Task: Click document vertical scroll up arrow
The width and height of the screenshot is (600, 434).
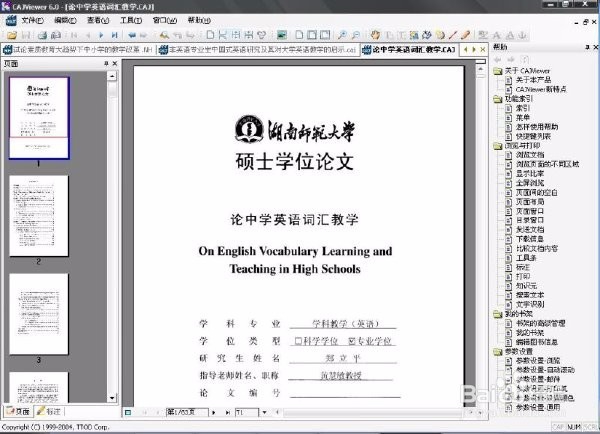Action: pyautogui.click(x=481, y=70)
